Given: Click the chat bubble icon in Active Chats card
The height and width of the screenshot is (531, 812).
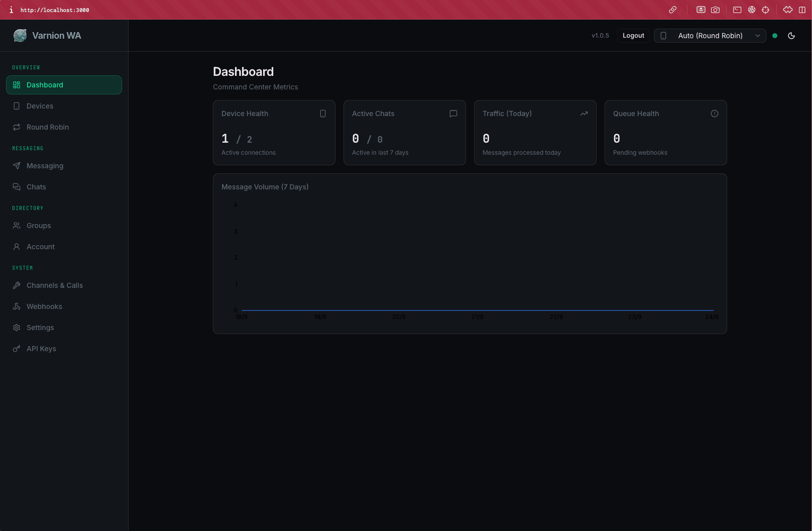Looking at the screenshot, I should point(453,114).
